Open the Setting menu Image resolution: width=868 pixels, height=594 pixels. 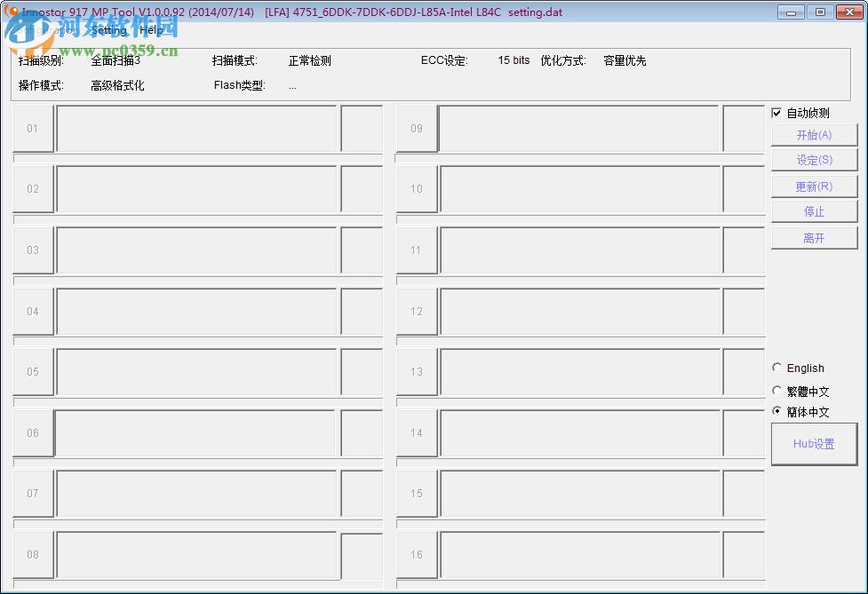point(108,29)
